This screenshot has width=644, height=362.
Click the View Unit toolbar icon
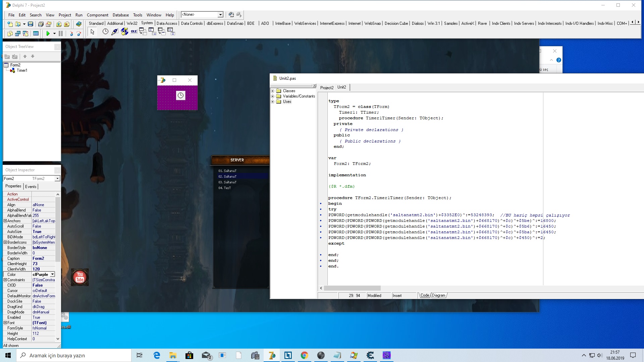[x=10, y=34]
